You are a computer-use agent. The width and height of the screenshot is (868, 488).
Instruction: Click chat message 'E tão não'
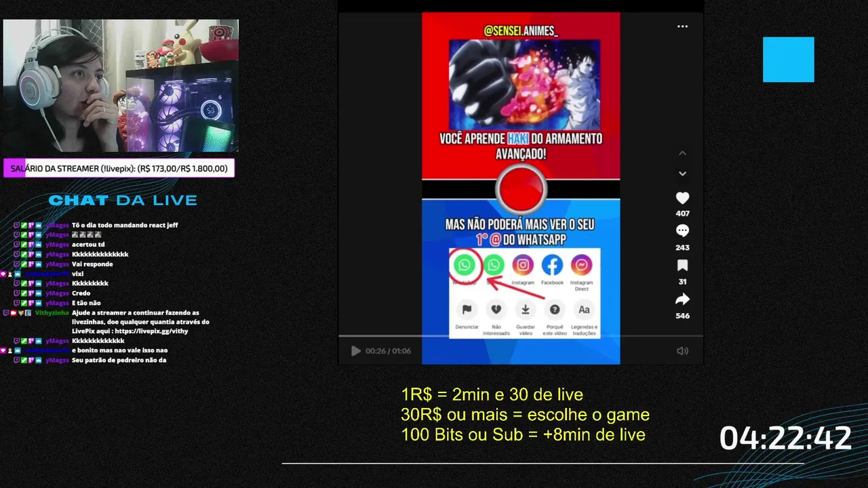(x=86, y=303)
